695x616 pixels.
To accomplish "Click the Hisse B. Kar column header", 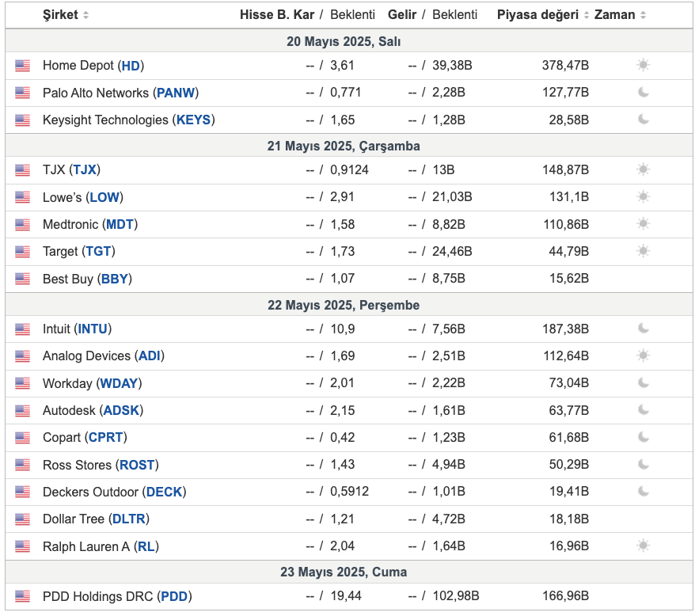I will [277, 14].
